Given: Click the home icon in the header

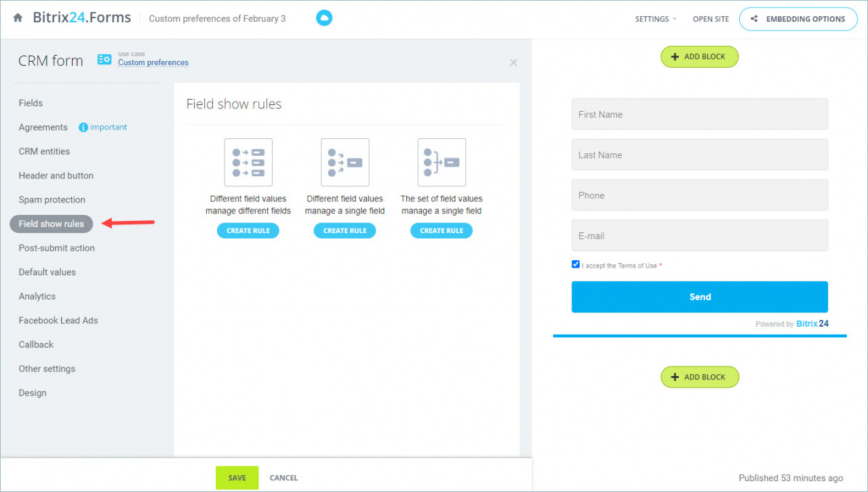Looking at the screenshot, I should click(18, 18).
